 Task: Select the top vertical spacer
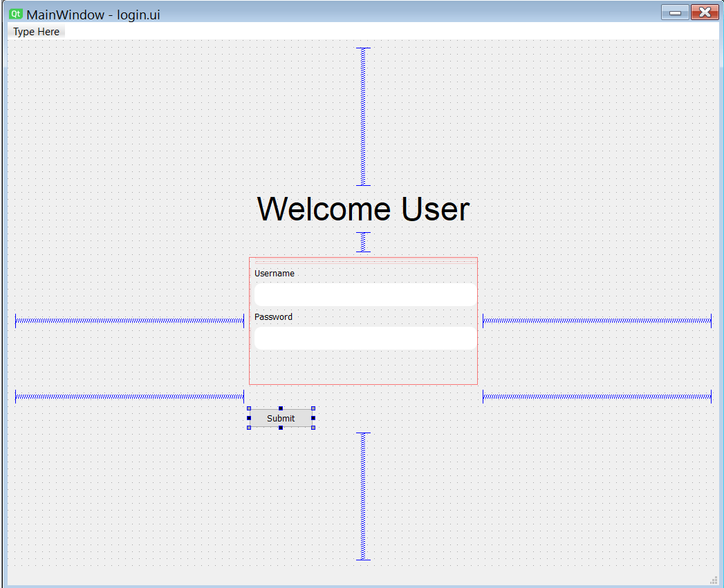[362, 116]
